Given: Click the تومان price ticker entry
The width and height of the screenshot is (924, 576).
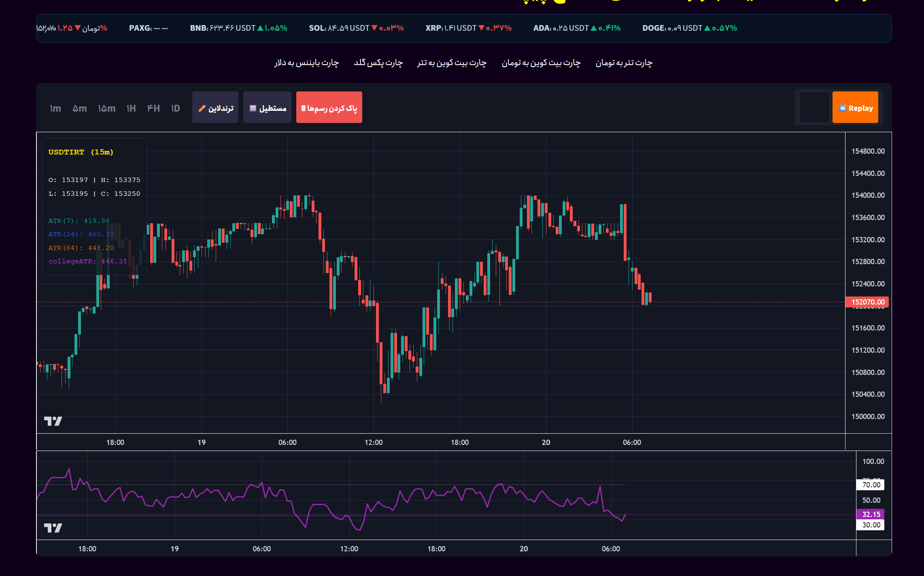Looking at the screenshot, I should (x=72, y=28).
